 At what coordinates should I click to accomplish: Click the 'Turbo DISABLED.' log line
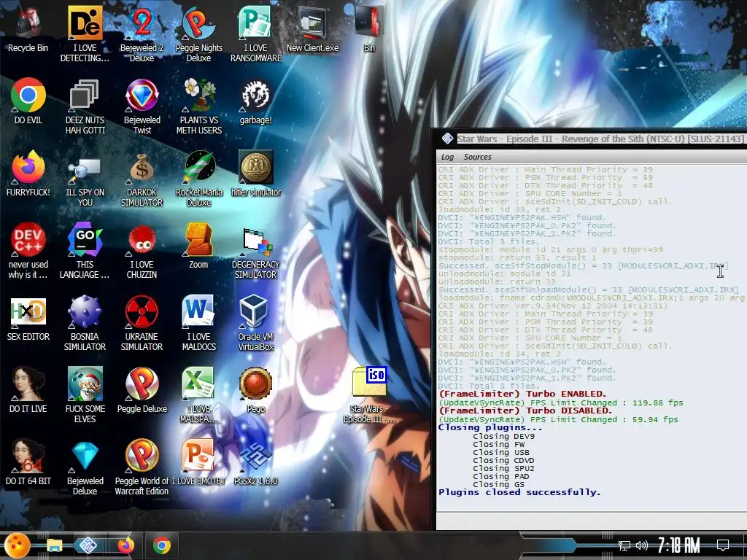525,411
